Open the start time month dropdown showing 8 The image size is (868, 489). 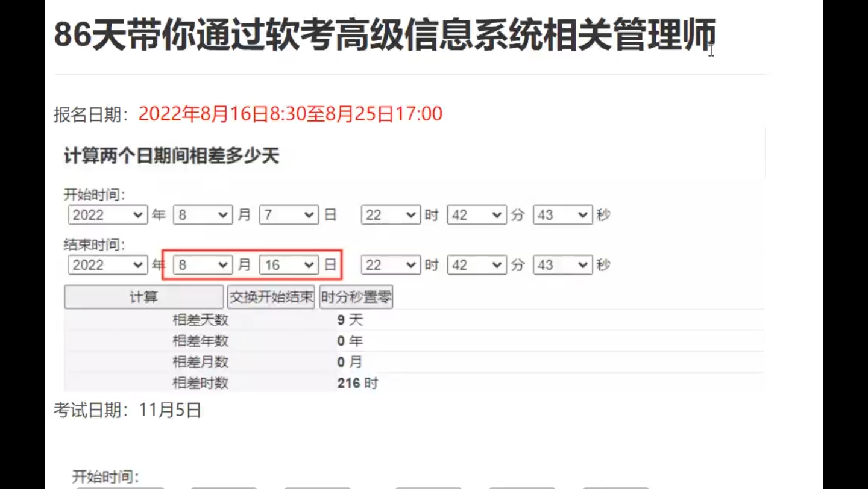[x=202, y=214]
